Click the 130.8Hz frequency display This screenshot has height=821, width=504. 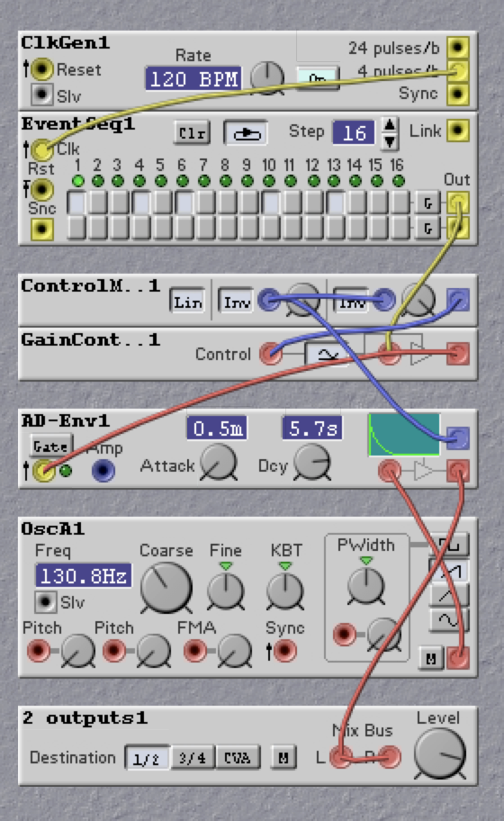click(83, 576)
